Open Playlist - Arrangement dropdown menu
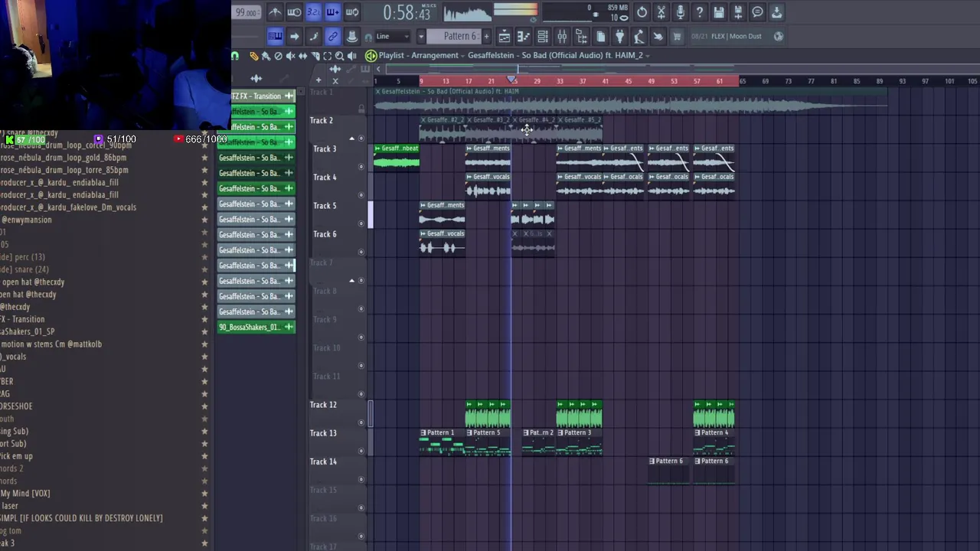980x551 pixels. [x=462, y=55]
